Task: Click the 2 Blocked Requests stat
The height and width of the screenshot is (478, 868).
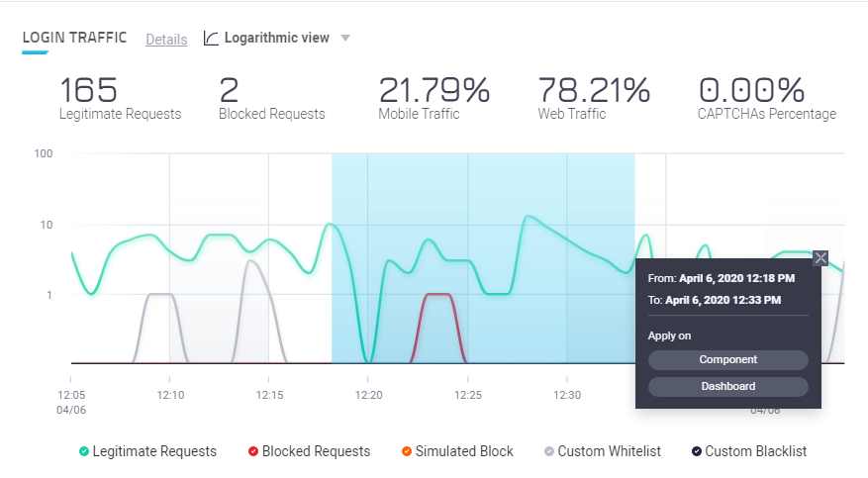Action: coord(271,99)
